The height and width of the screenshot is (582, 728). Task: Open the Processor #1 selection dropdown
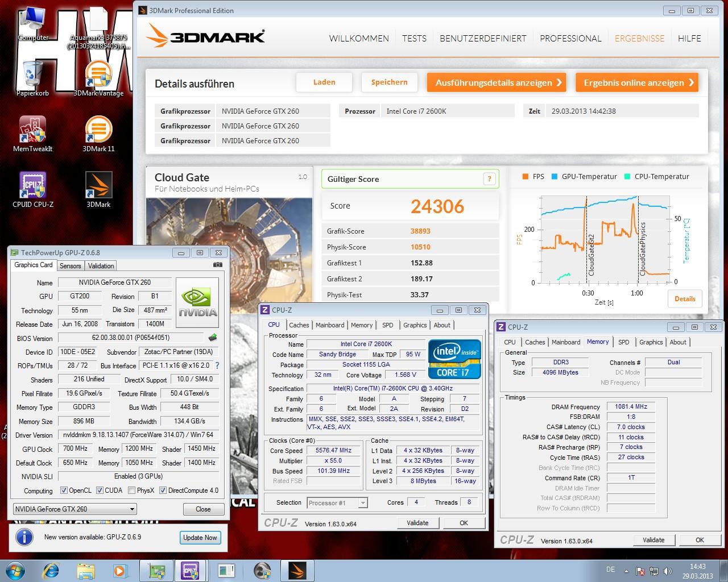click(337, 502)
